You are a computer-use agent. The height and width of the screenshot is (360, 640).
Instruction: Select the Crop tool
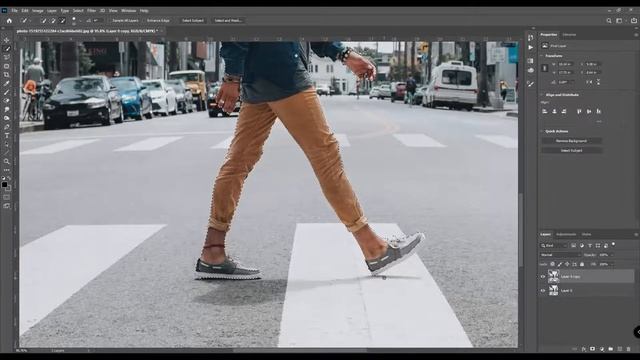[7, 75]
